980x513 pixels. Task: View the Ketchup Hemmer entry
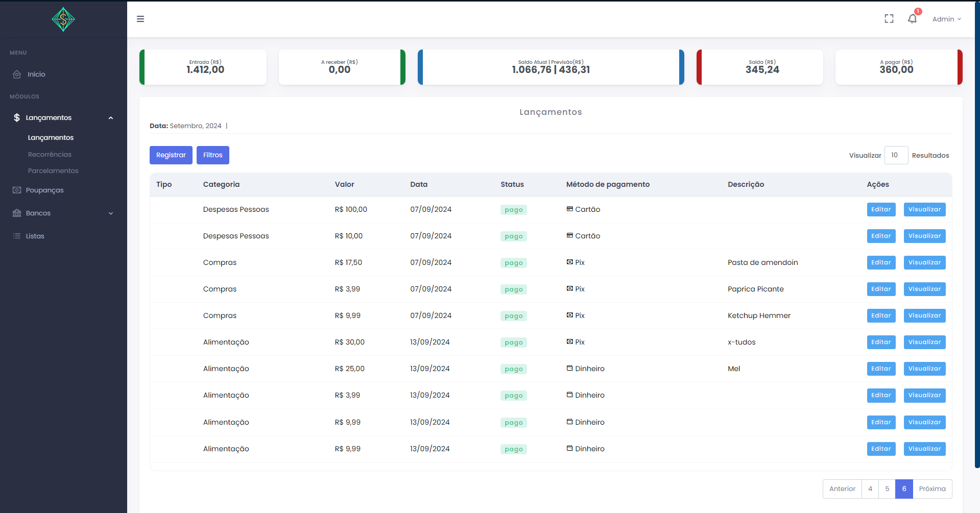coord(924,316)
